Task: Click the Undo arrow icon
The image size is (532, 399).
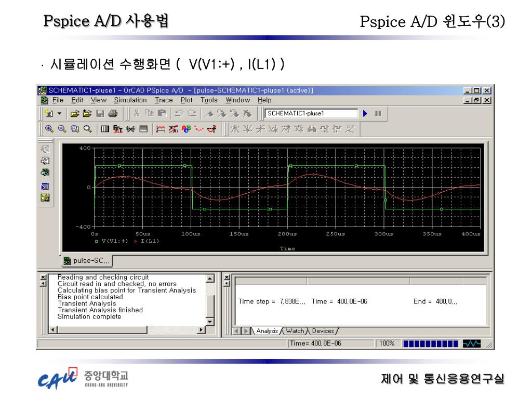Action: tap(179, 113)
